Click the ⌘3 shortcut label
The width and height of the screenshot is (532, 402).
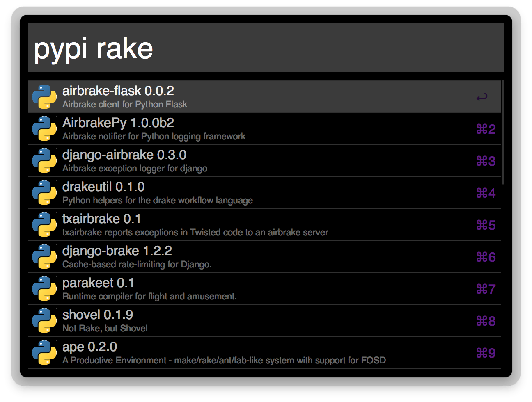(x=486, y=161)
